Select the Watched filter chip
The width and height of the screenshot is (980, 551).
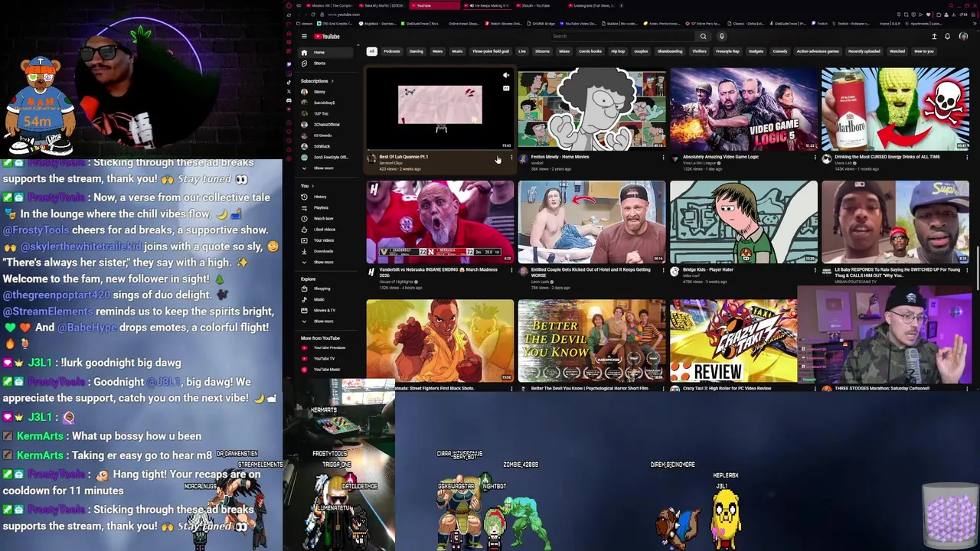click(897, 51)
